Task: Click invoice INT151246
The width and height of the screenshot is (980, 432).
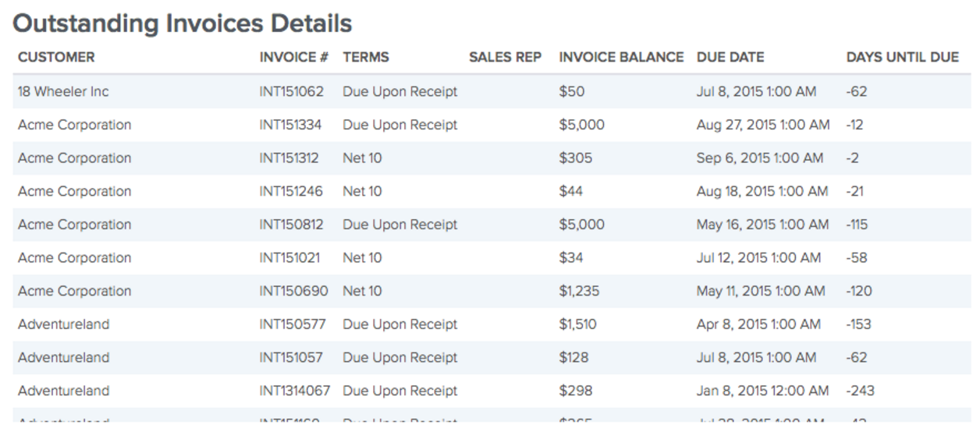Action: click(290, 191)
